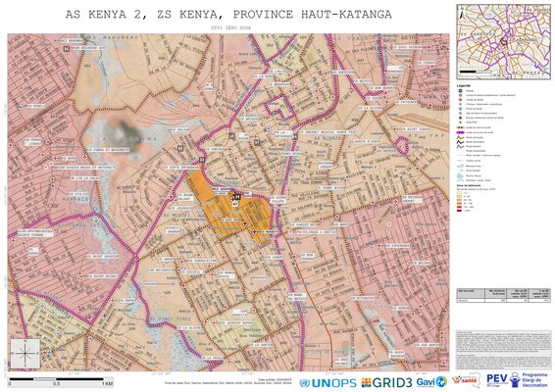Click the map title AS KENYA 2, ZS KENYA
Image resolution: width=555 pixels, height=392 pixels.
(228, 14)
